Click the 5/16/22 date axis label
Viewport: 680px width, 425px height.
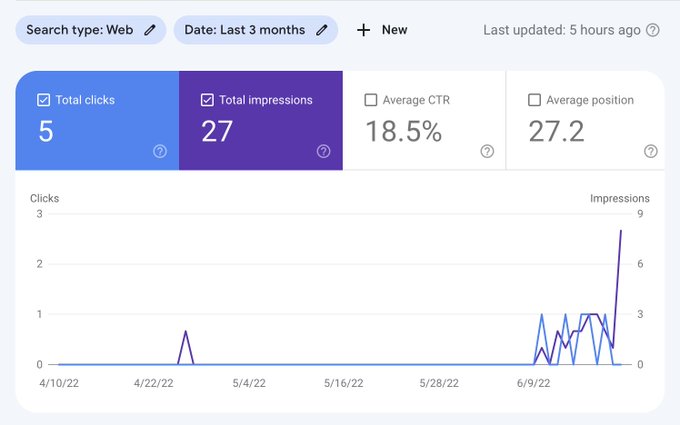(343, 383)
